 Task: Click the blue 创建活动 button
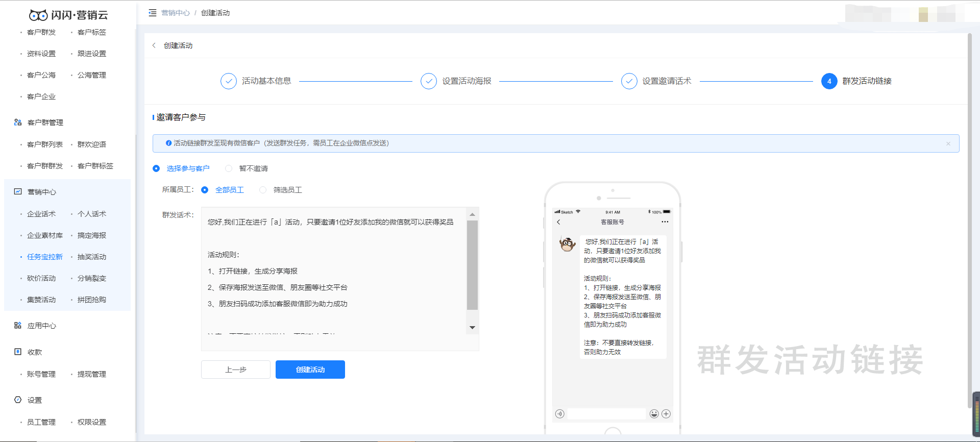[310, 370]
